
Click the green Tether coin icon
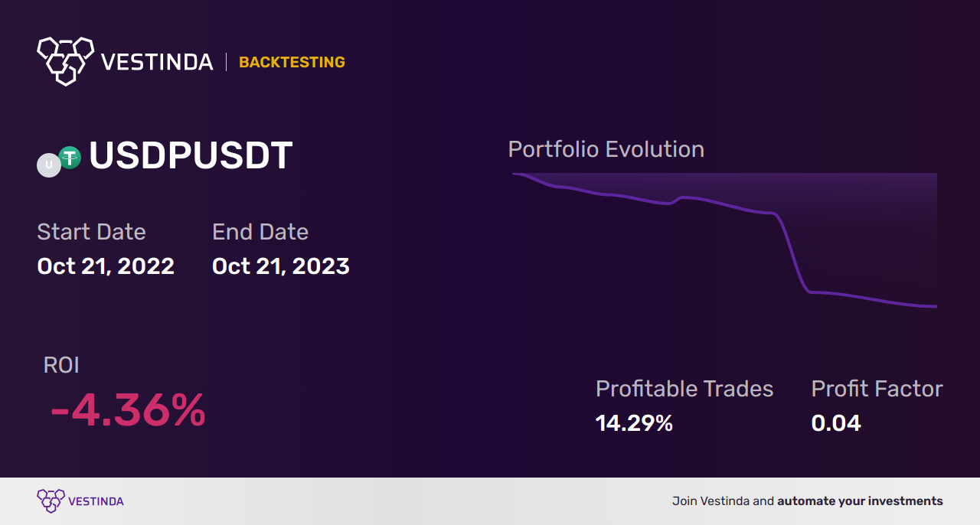point(70,158)
